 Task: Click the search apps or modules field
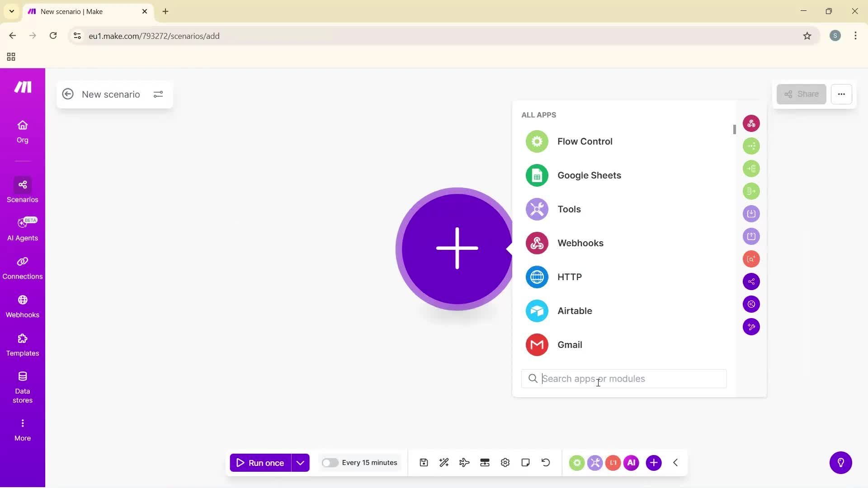tap(624, 379)
